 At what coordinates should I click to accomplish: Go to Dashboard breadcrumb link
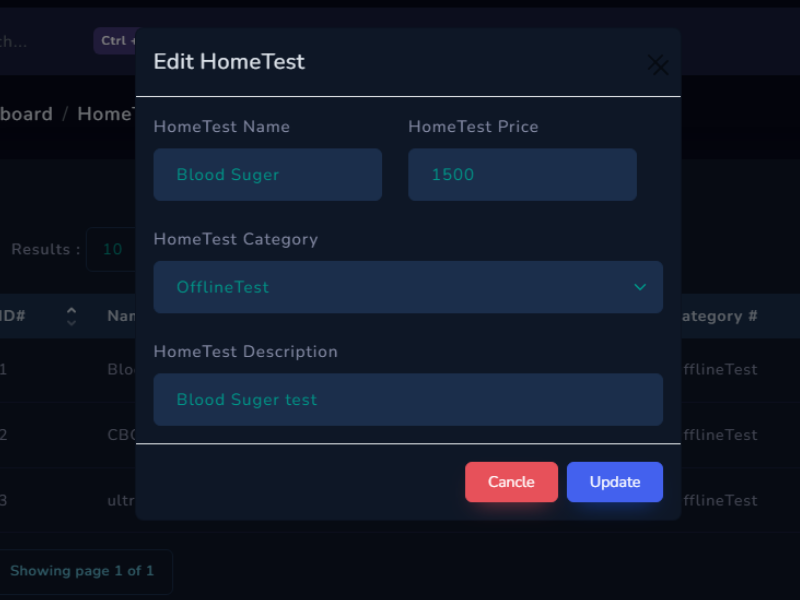click(x=26, y=114)
